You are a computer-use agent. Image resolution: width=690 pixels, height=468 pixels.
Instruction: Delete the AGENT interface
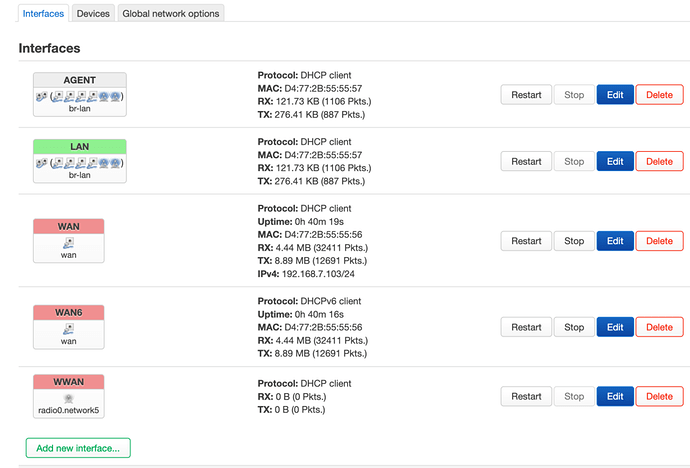click(659, 95)
